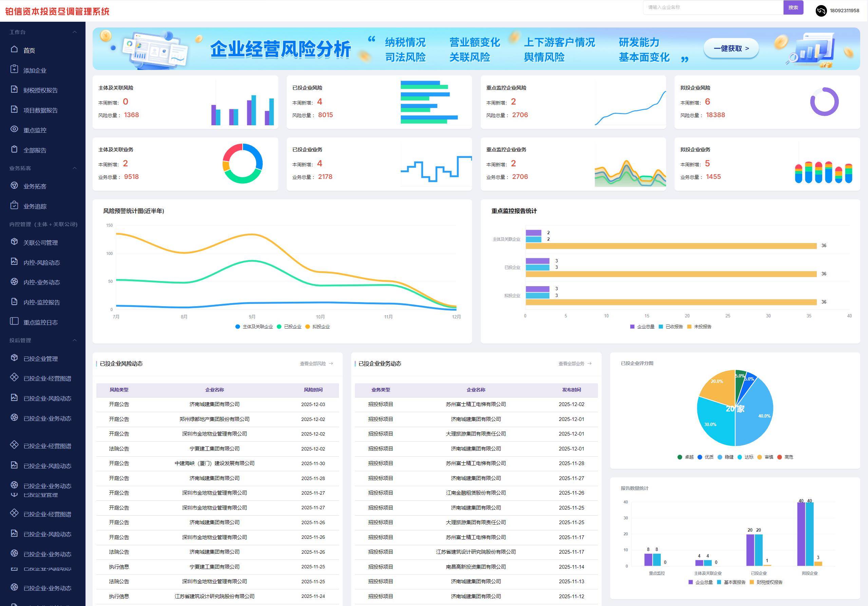Viewport: 868px width, 606px height.
Task: Click the 首页 home icon in sidebar
Action: [x=14, y=49]
